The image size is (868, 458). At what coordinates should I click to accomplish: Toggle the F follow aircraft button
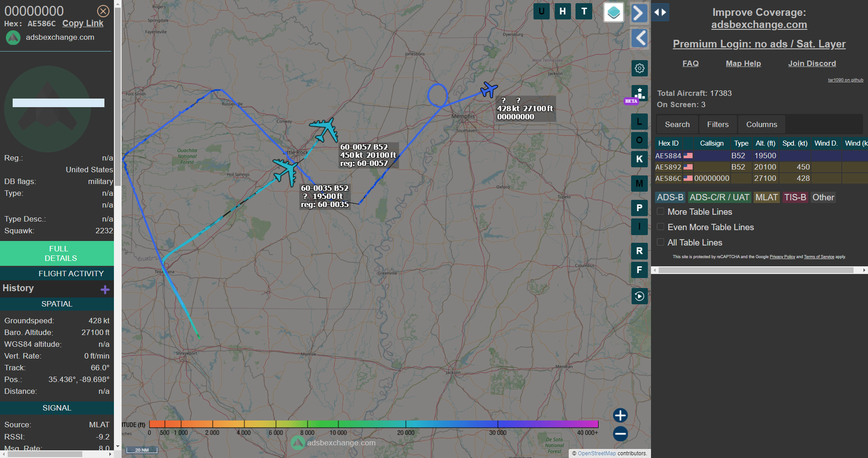[639, 270]
